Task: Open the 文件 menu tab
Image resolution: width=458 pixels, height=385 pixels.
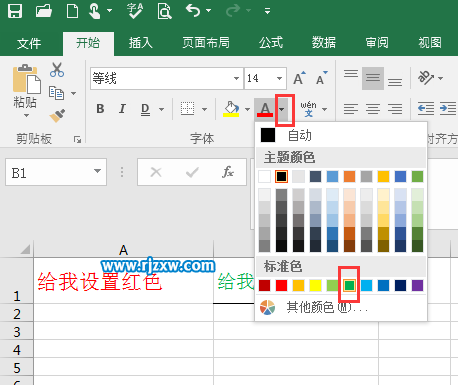Action: 29,43
